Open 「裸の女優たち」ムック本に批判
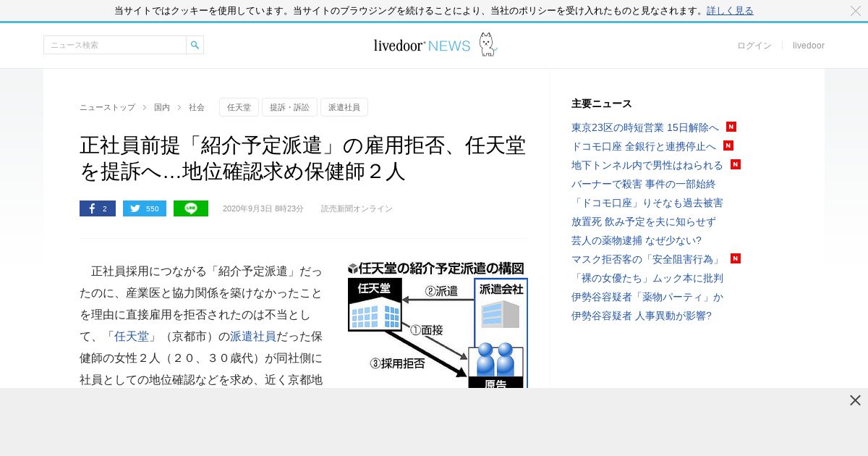This screenshot has width=868, height=456. click(x=647, y=278)
